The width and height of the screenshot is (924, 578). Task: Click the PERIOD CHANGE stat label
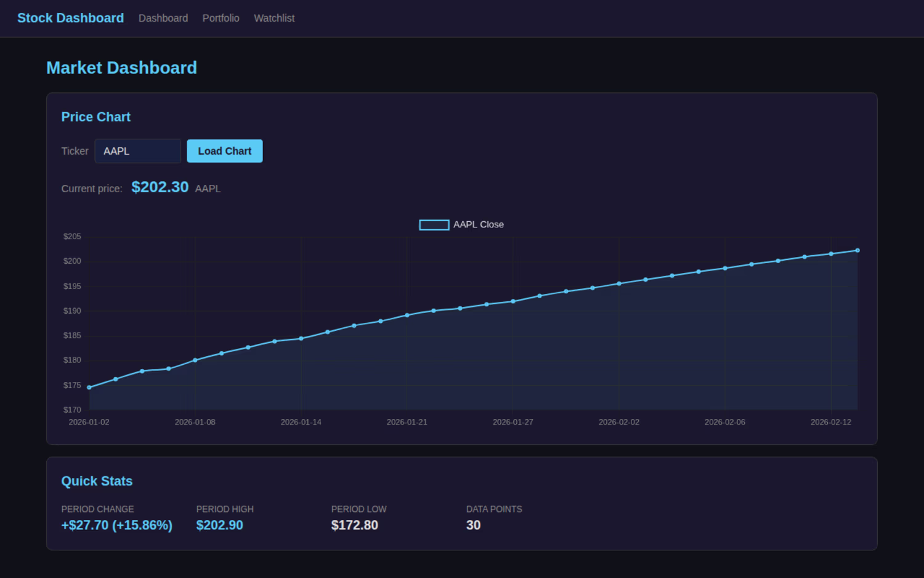97,510
